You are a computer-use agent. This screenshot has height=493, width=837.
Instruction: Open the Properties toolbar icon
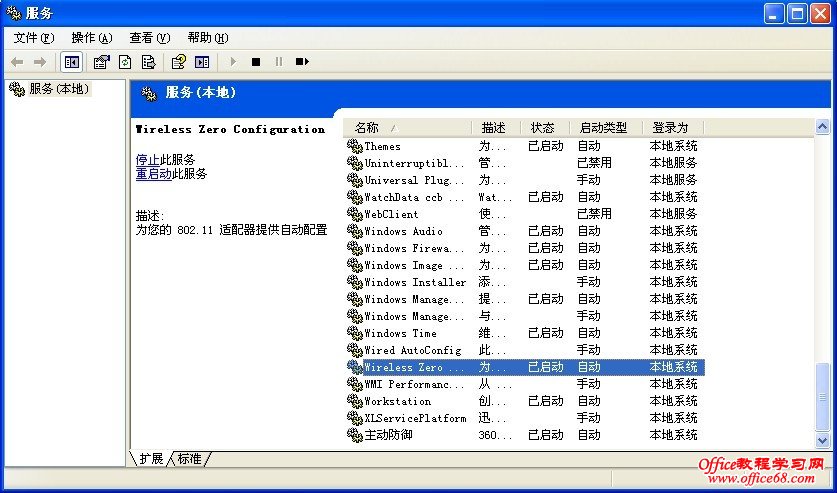click(101, 62)
